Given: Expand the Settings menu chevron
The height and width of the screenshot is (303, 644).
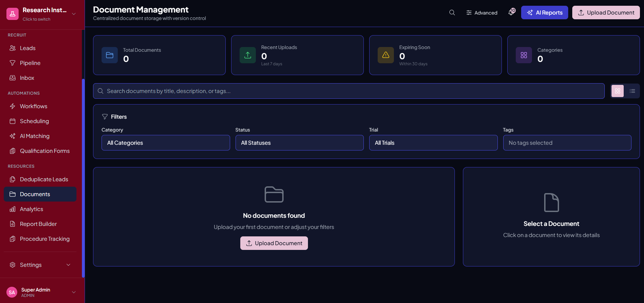Looking at the screenshot, I should coord(68,265).
